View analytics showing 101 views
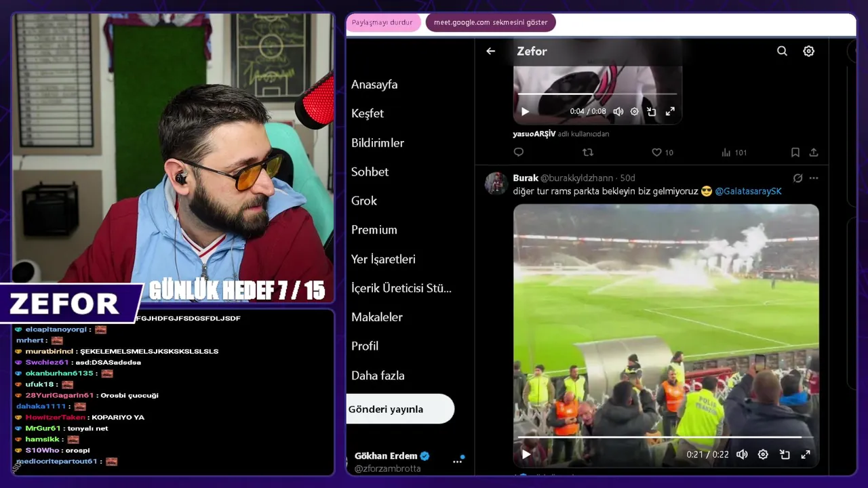This screenshot has width=868, height=488. point(734,152)
